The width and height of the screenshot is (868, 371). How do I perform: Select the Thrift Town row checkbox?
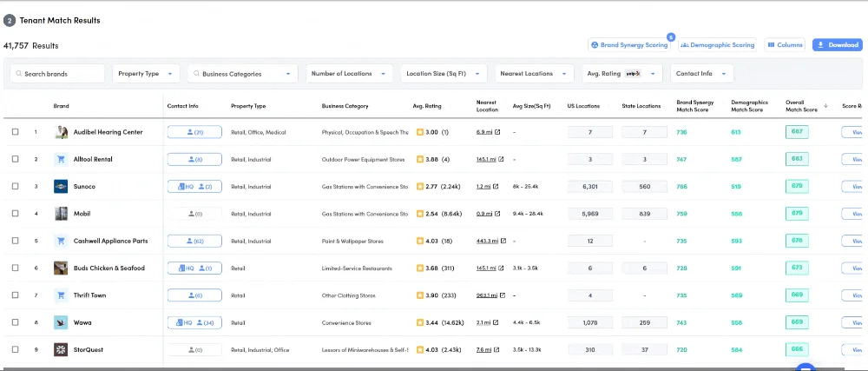point(16,295)
